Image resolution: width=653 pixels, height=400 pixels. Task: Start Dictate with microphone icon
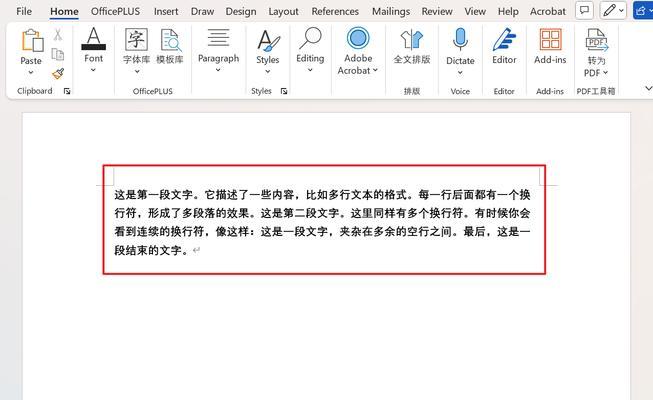[460, 40]
